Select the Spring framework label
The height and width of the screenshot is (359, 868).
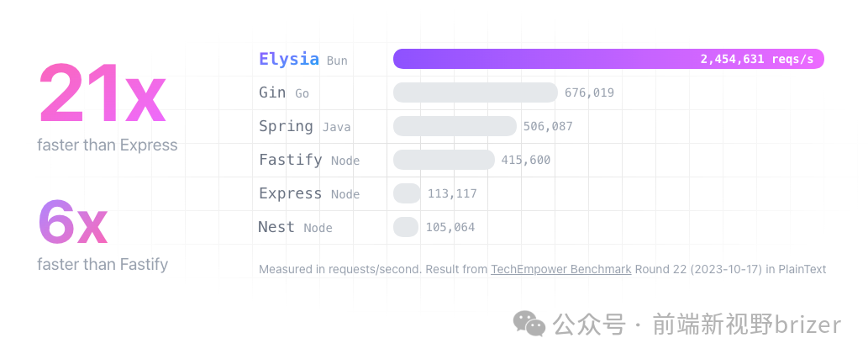[x=286, y=126]
